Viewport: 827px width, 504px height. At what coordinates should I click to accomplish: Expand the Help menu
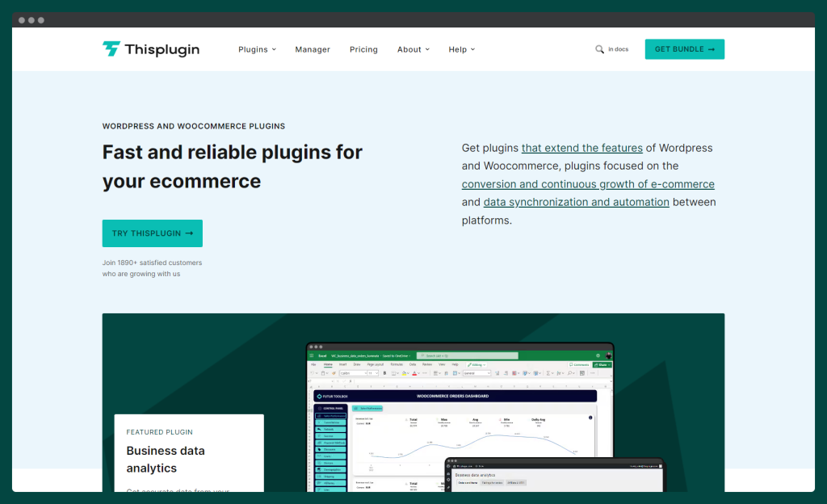[461, 49]
